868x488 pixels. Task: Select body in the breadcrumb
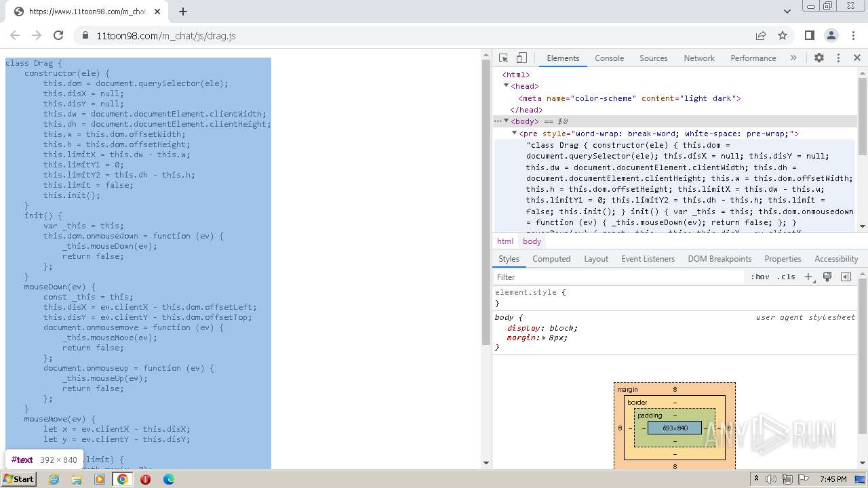click(x=532, y=241)
